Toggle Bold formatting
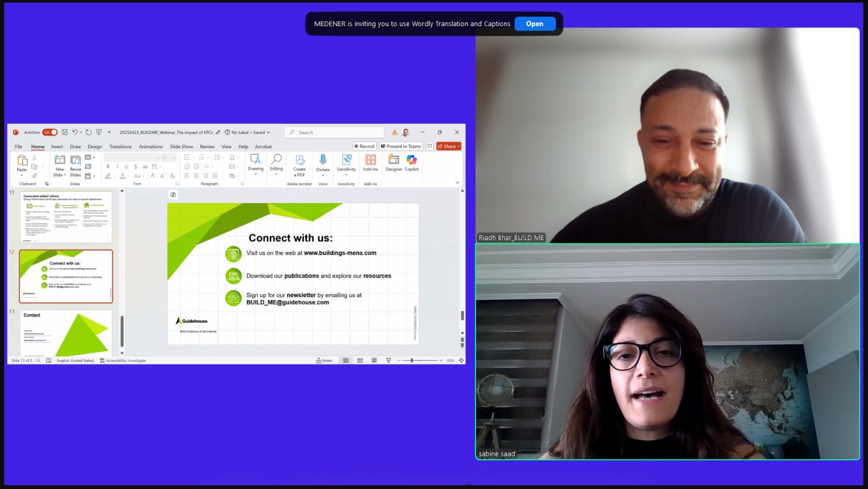Viewport: 868px width, 489px height. click(x=108, y=167)
